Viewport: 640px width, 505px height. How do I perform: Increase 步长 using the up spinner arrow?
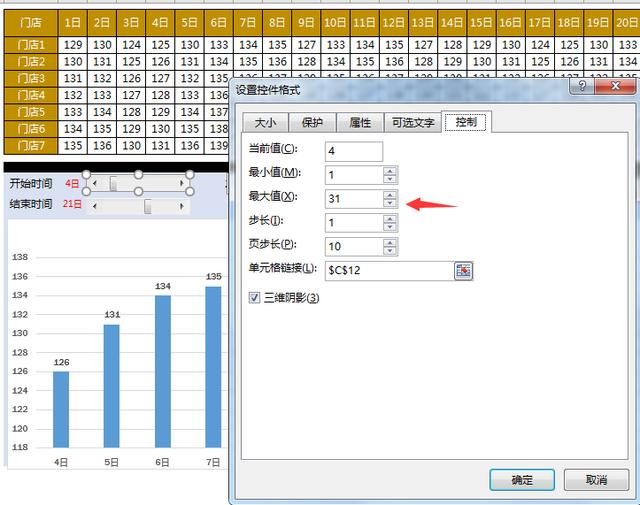(x=390, y=218)
